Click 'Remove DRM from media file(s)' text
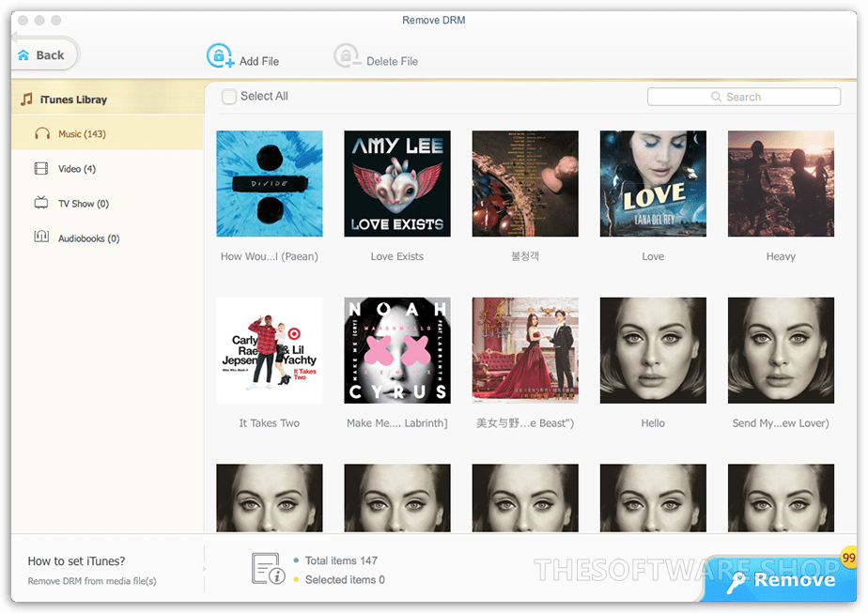868x613 pixels. pyautogui.click(x=92, y=581)
